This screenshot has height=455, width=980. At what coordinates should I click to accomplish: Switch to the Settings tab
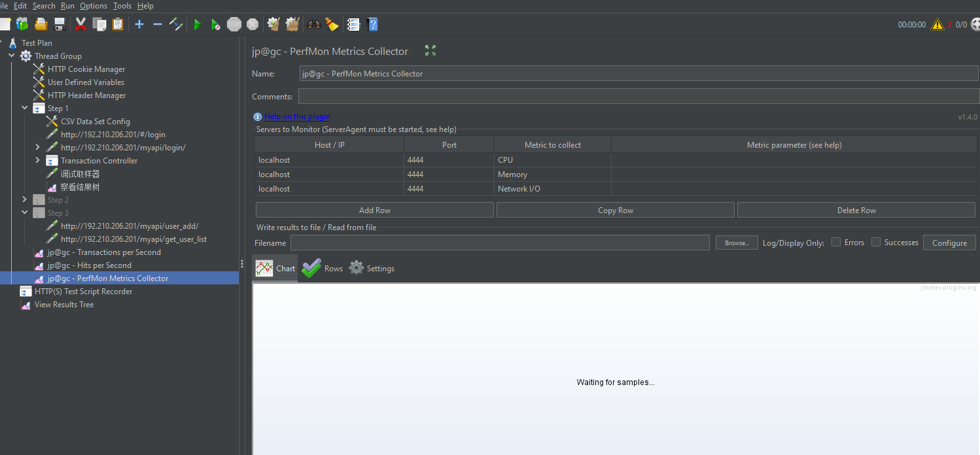[372, 268]
